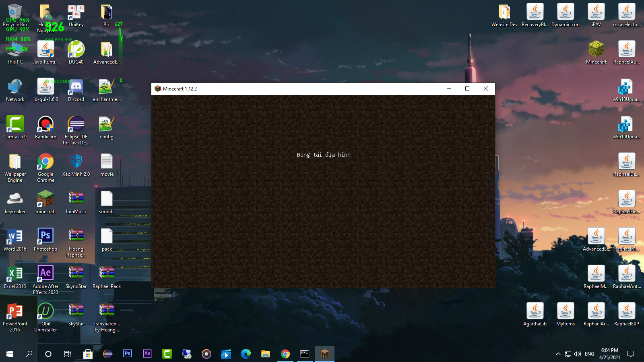
Task: Open the notification center icon
Action: point(631,354)
